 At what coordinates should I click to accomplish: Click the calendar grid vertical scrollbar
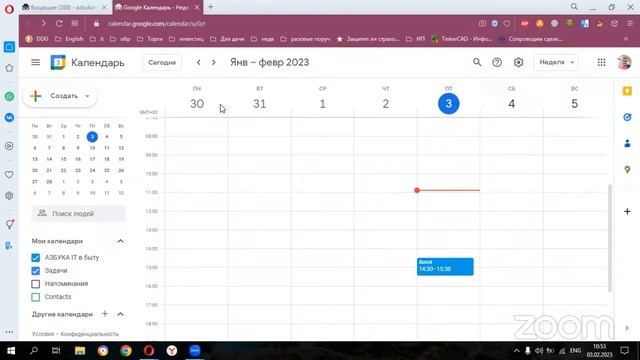coord(610,238)
